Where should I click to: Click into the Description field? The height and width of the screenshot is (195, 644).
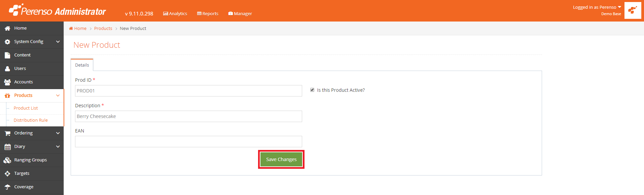[x=188, y=116]
